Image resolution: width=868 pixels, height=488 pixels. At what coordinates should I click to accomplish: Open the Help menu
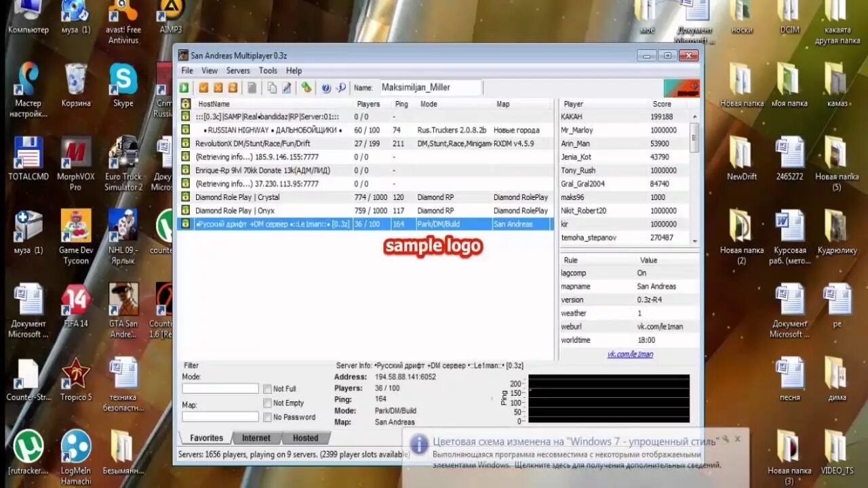[x=294, y=70]
